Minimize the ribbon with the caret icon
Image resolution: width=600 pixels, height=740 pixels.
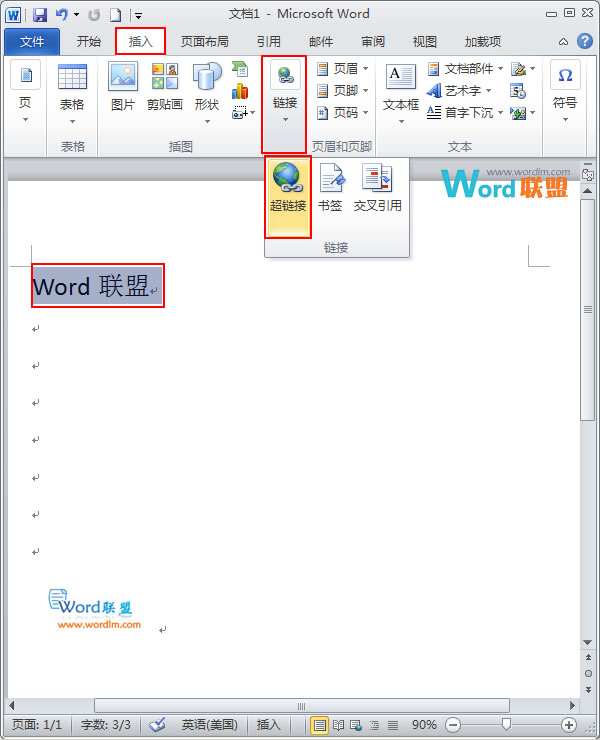(563, 42)
